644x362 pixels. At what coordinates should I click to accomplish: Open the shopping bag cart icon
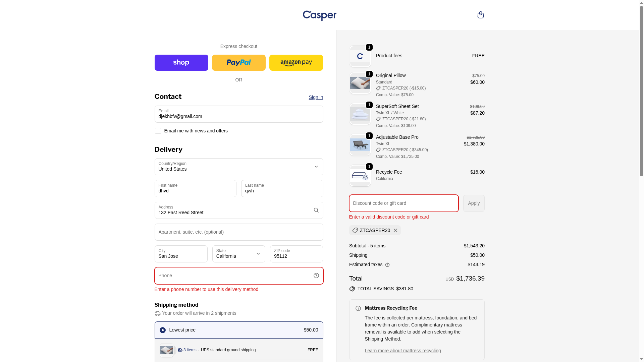[480, 15]
